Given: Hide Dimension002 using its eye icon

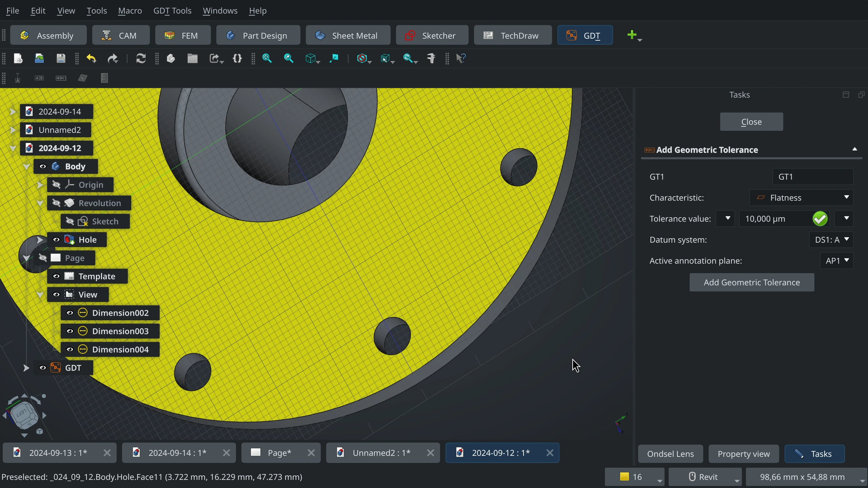Looking at the screenshot, I should point(70,313).
